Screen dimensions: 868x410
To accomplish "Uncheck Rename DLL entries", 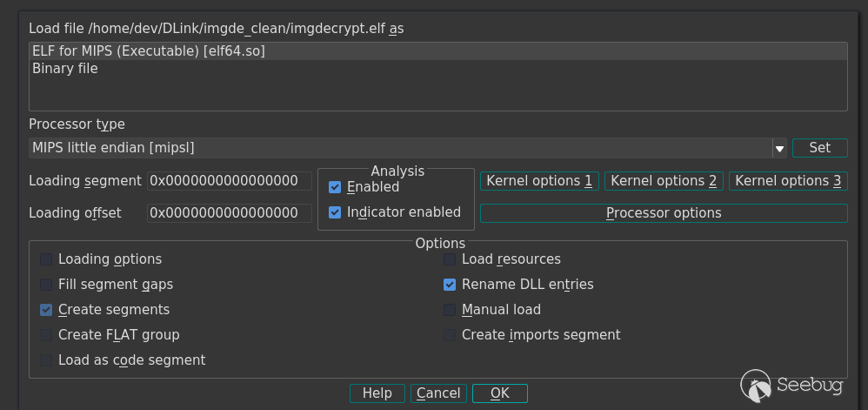I will pyautogui.click(x=450, y=285).
